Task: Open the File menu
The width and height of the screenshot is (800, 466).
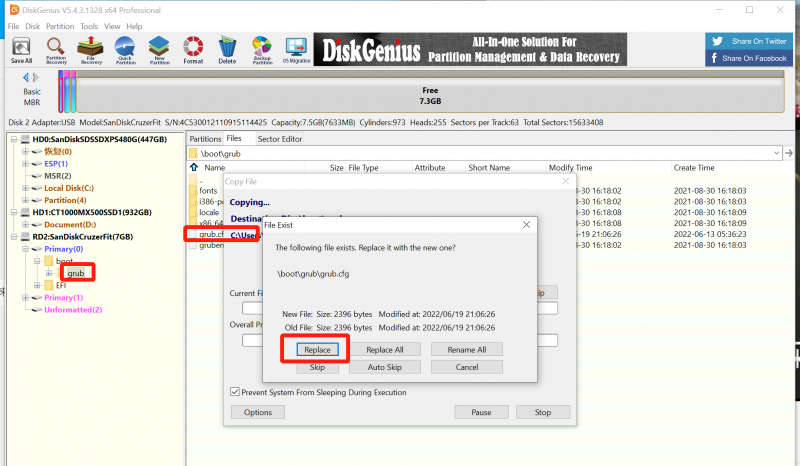Action: point(13,26)
